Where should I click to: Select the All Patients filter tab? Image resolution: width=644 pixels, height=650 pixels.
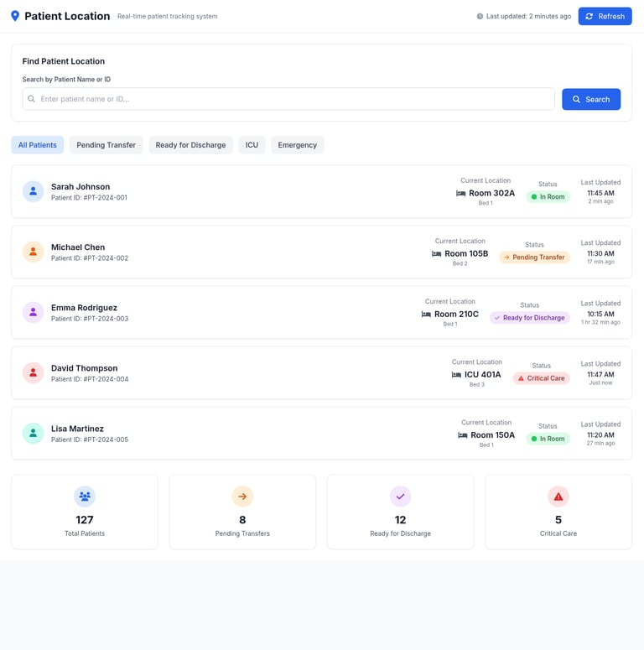point(37,145)
